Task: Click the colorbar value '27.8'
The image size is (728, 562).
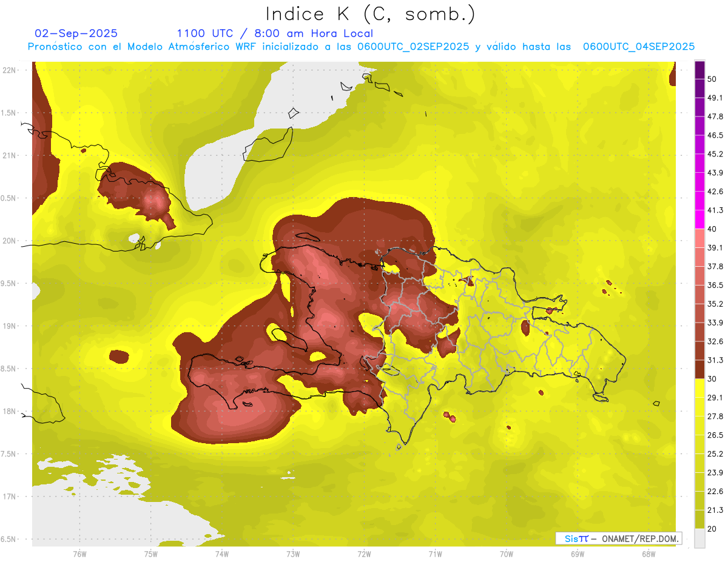Action: [715, 416]
